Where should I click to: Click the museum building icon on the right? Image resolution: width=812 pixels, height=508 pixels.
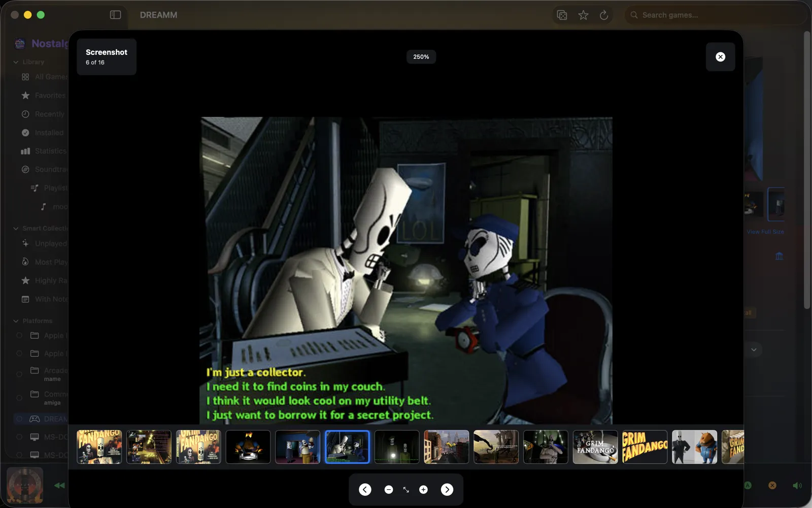[779, 256]
